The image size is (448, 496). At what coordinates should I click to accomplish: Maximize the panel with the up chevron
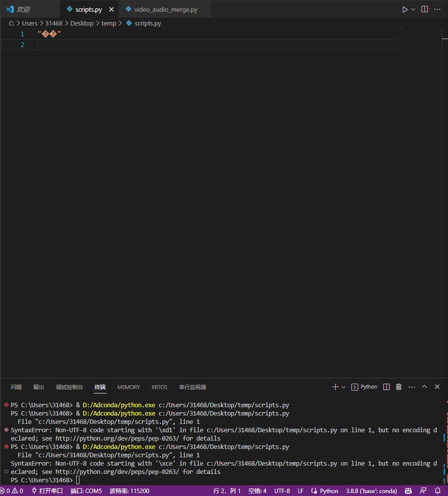pos(424,387)
